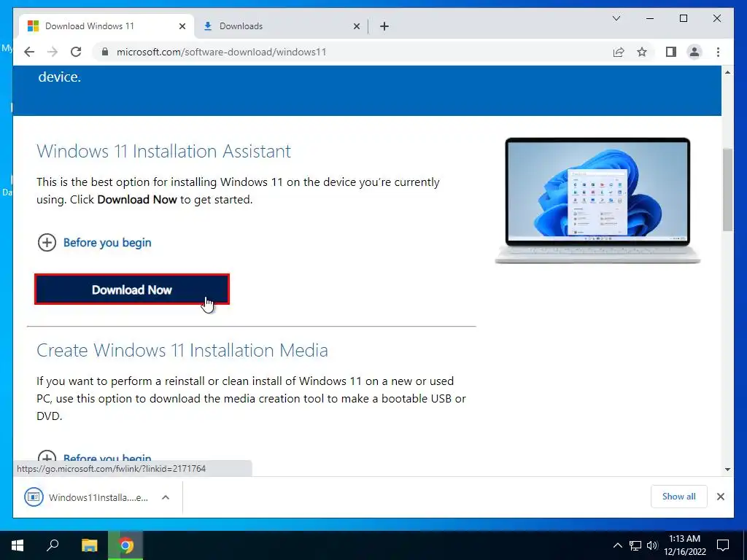Close the Download Windows 11 tab
The width and height of the screenshot is (747, 560).
tap(182, 26)
